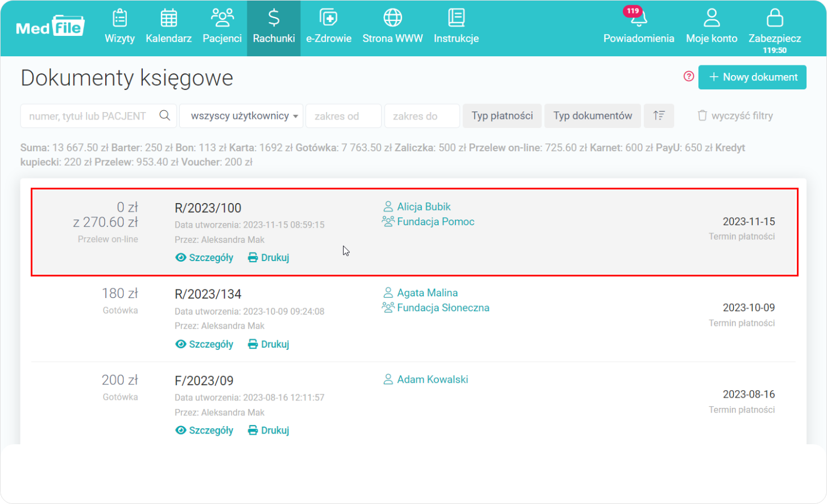Click the Dokumenty księgowe heading

click(127, 78)
